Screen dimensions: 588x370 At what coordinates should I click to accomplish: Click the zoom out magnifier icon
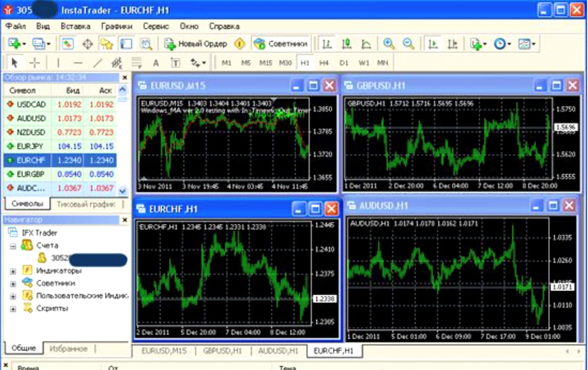click(408, 43)
